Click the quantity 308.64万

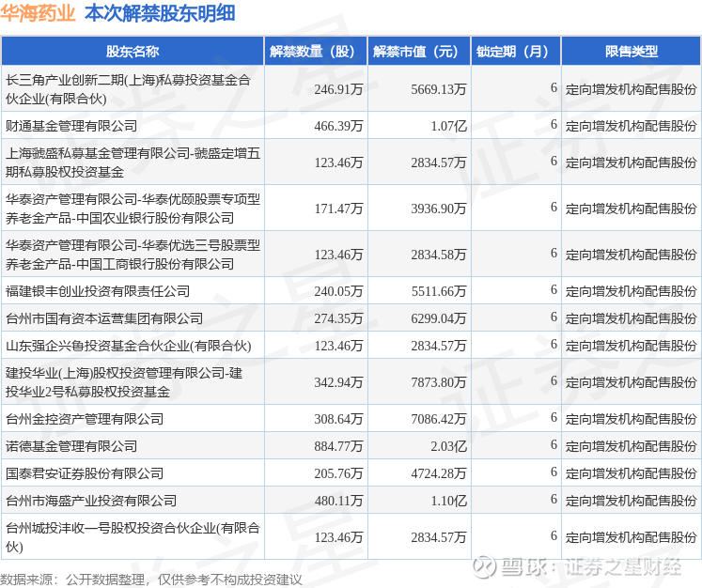[338, 420]
